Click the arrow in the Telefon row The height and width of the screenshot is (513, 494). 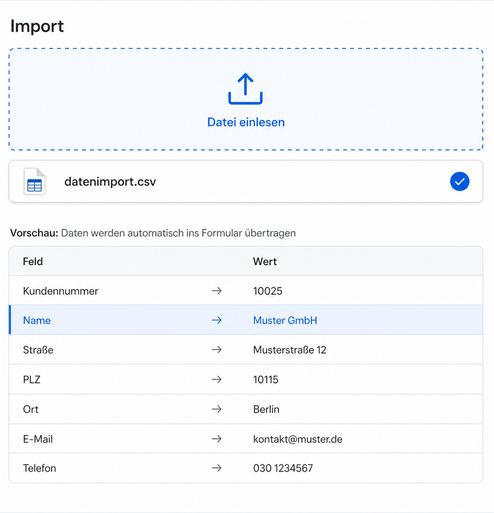click(x=217, y=468)
